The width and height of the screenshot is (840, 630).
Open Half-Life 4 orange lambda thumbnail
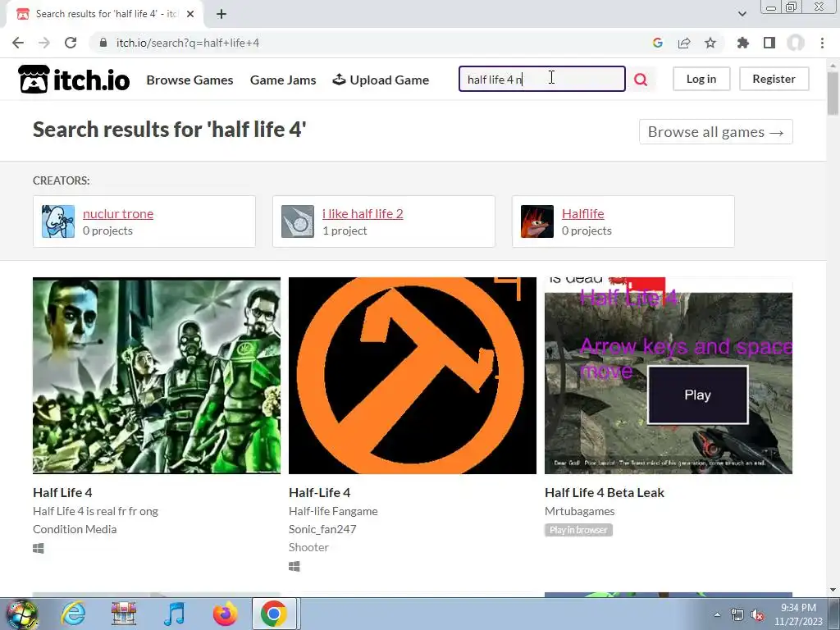click(413, 376)
